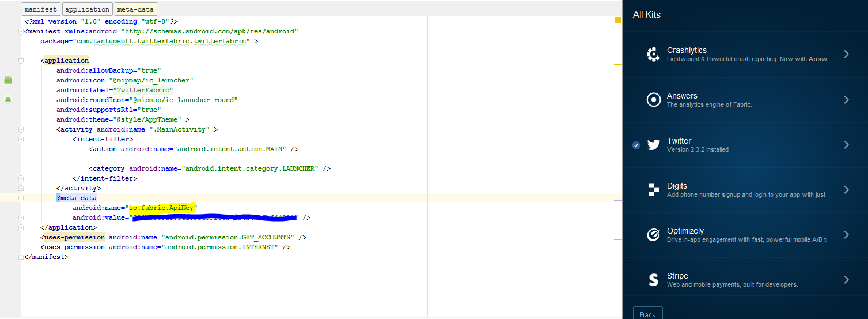The width and height of the screenshot is (868, 319).
Task: Click Android gutter icon beside roundIcon line
Action: [x=8, y=99]
